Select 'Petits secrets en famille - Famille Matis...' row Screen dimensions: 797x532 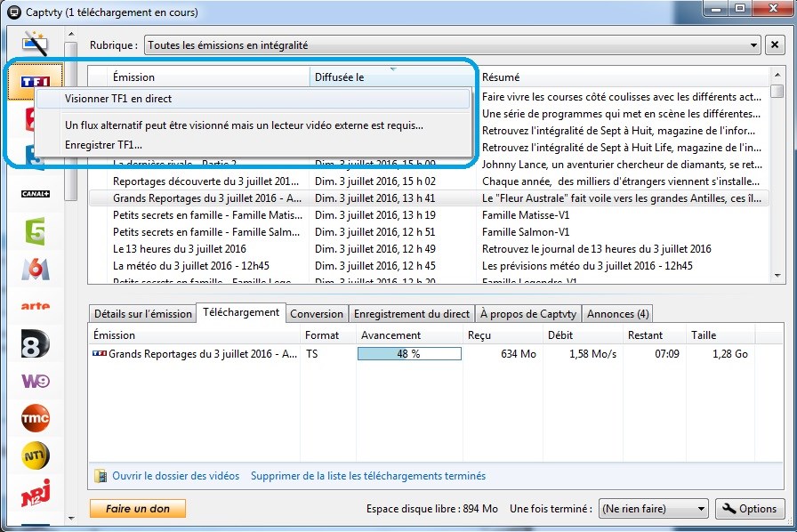point(429,214)
